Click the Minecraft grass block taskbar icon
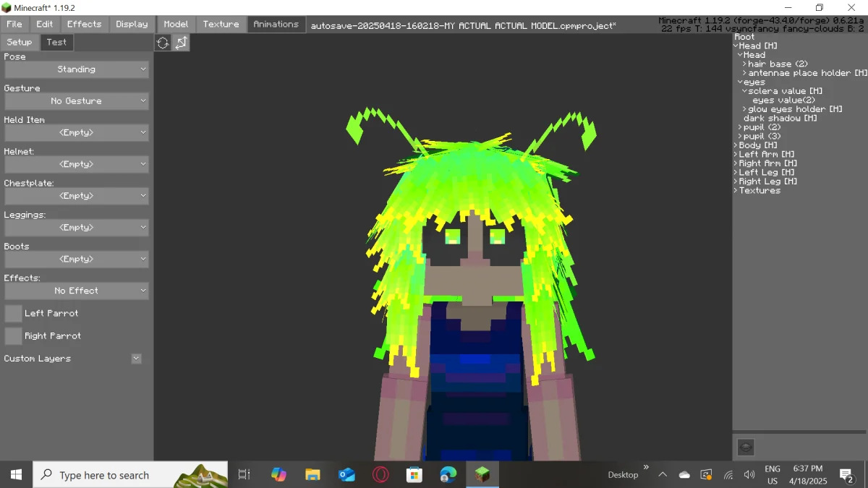 tap(482, 475)
